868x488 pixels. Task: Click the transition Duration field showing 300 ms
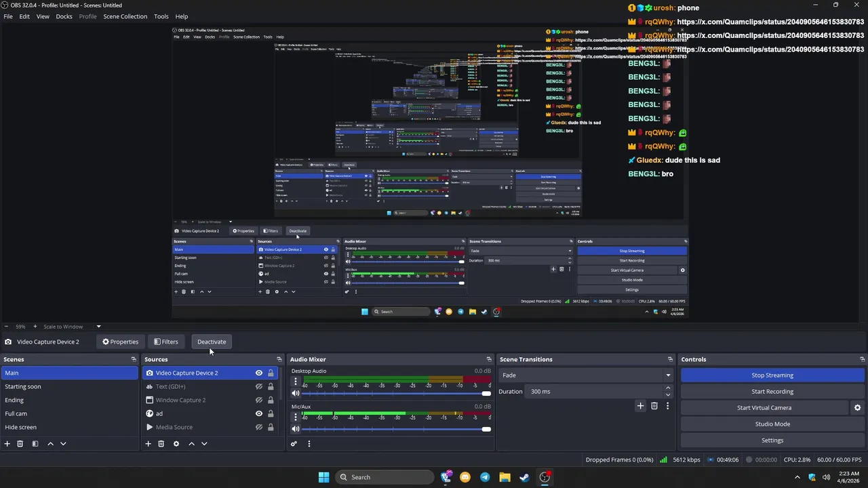point(595,391)
